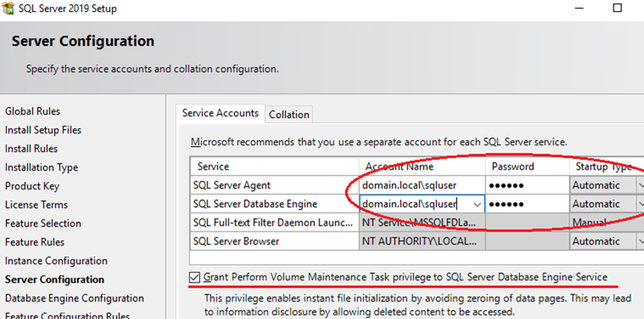The width and height of the screenshot is (644, 319).
Task: Click the Installation Type step
Action: (x=42, y=167)
